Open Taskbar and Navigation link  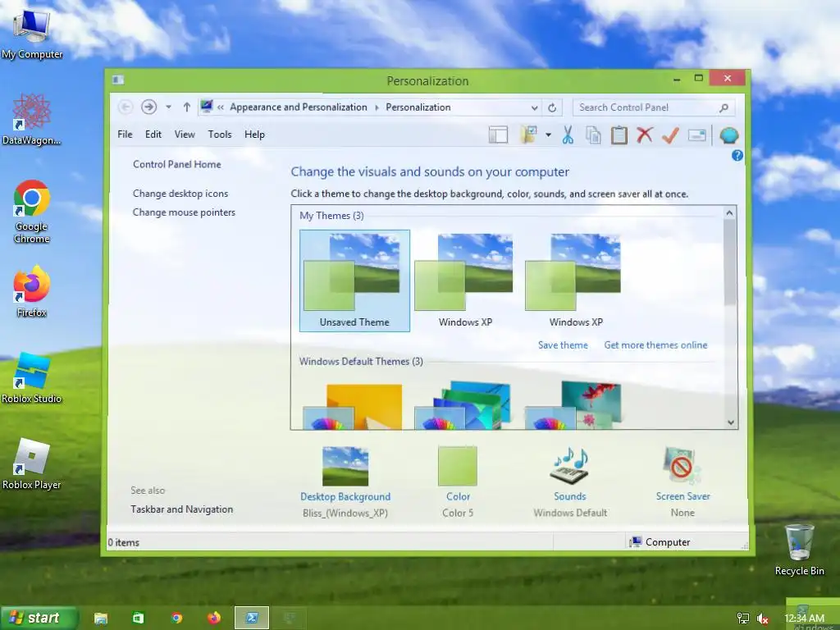point(181,509)
